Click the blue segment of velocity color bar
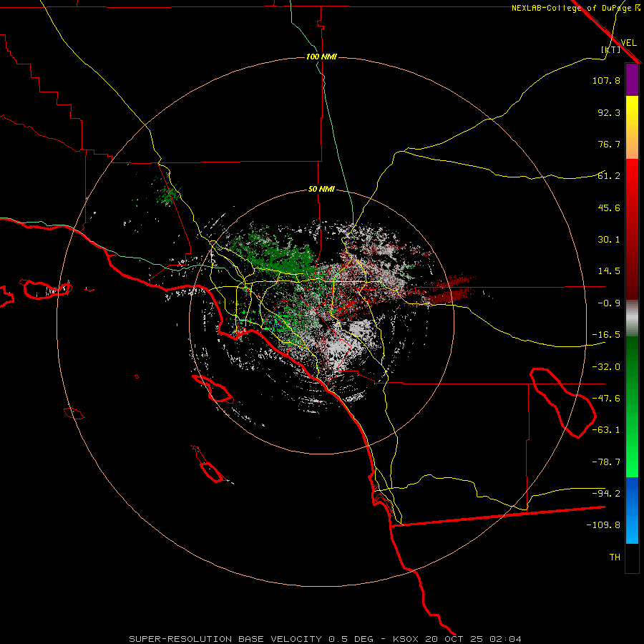644x644 pixels. click(x=632, y=510)
